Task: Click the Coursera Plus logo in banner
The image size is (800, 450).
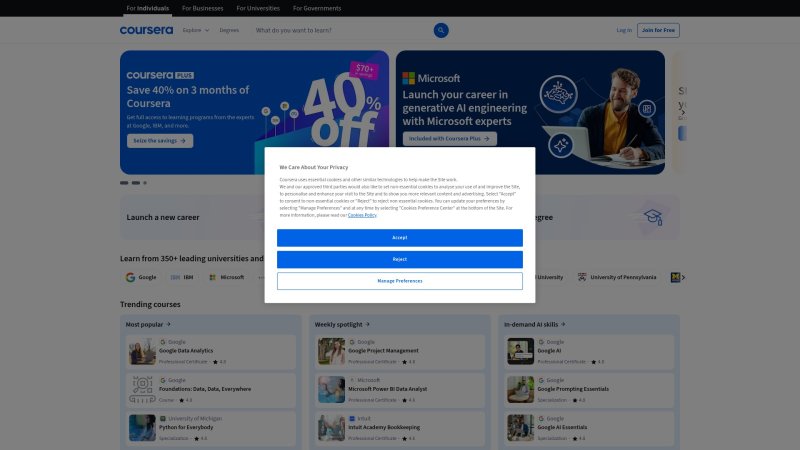Action: pyautogui.click(x=160, y=75)
